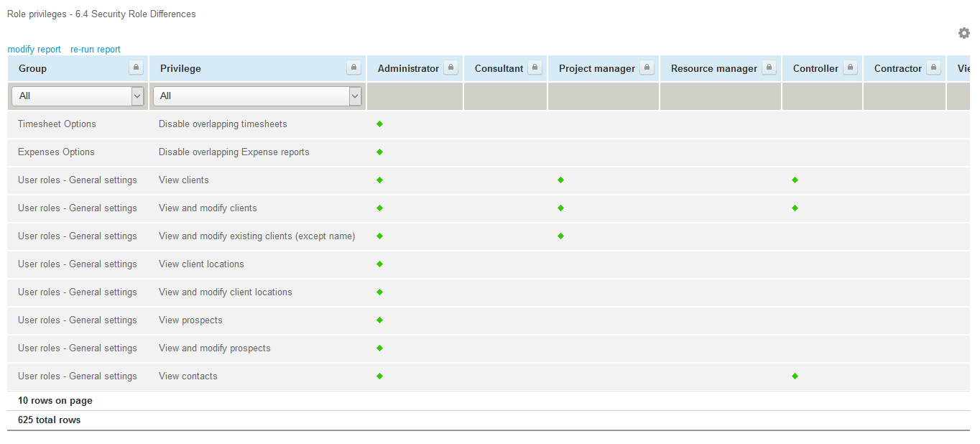Click Administrator diamond for View client locations

380,264
